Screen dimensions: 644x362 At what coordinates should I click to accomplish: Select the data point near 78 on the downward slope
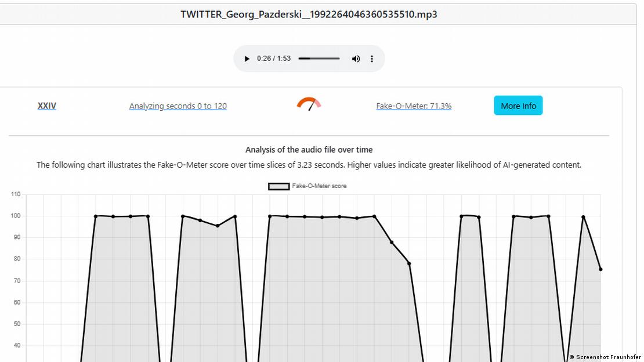(409, 263)
